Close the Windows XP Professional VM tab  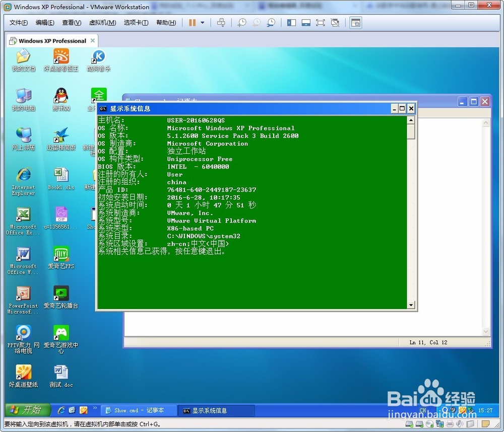[93, 40]
